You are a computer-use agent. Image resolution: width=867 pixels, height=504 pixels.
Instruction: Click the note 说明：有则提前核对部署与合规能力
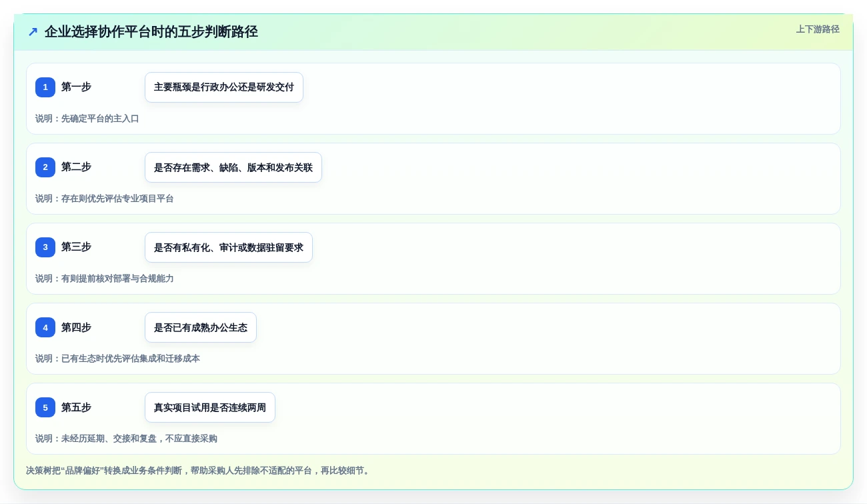coord(105,279)
